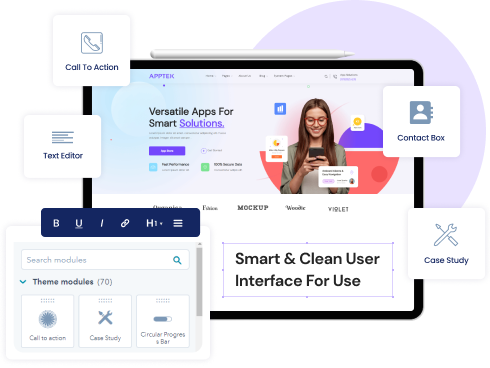Screen dimensions: 490x368
Task: Select the Circular Progress Bar module tile
Action: click(x=163, y=321)
